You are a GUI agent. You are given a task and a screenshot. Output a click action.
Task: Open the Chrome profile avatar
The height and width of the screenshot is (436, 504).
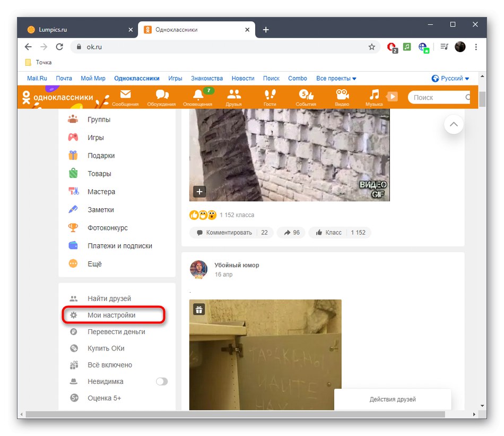point(460,47)
